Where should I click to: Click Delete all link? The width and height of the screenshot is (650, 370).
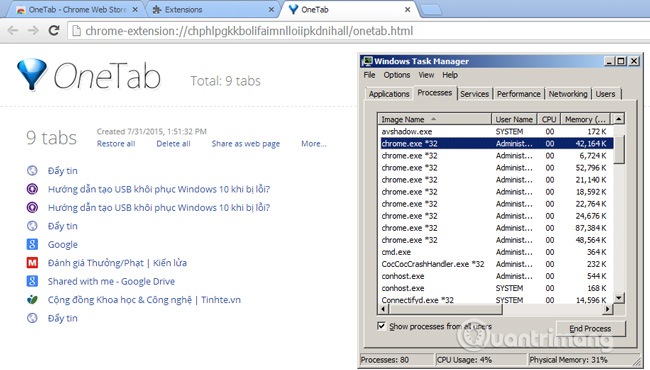click(x=173, y=144)
